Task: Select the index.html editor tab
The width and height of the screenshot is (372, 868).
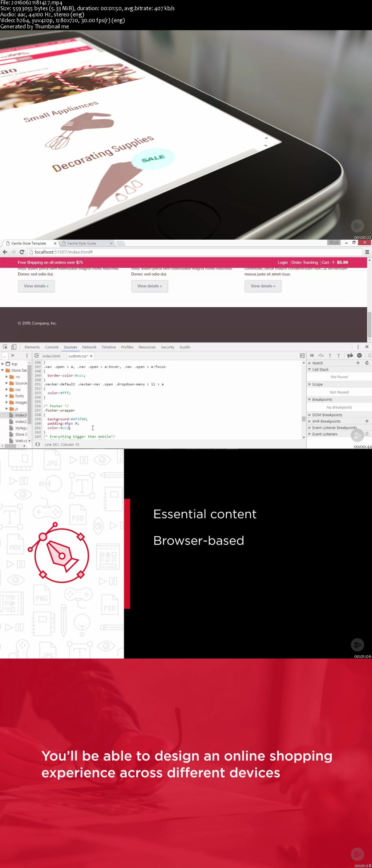Action: (x=51, y=356)
